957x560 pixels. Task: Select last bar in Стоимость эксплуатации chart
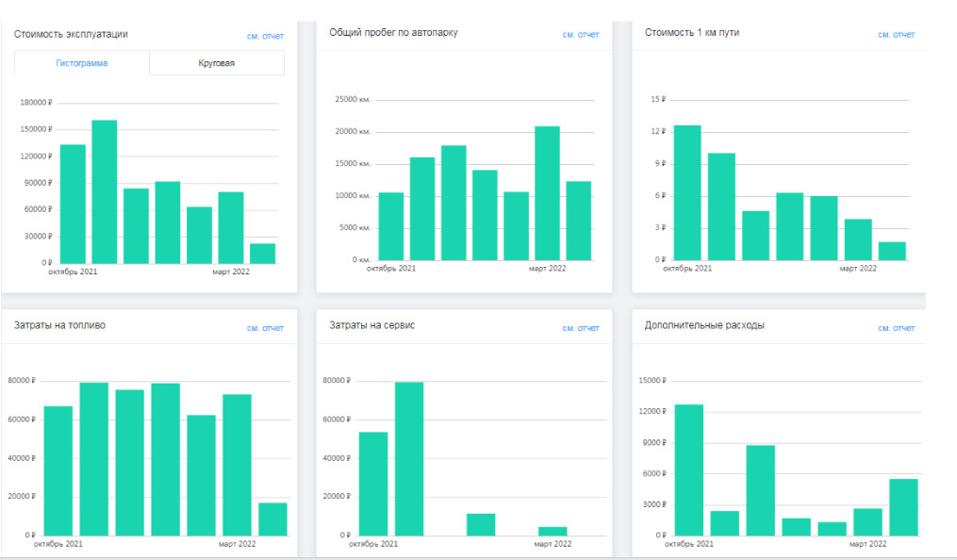[262, 254]
